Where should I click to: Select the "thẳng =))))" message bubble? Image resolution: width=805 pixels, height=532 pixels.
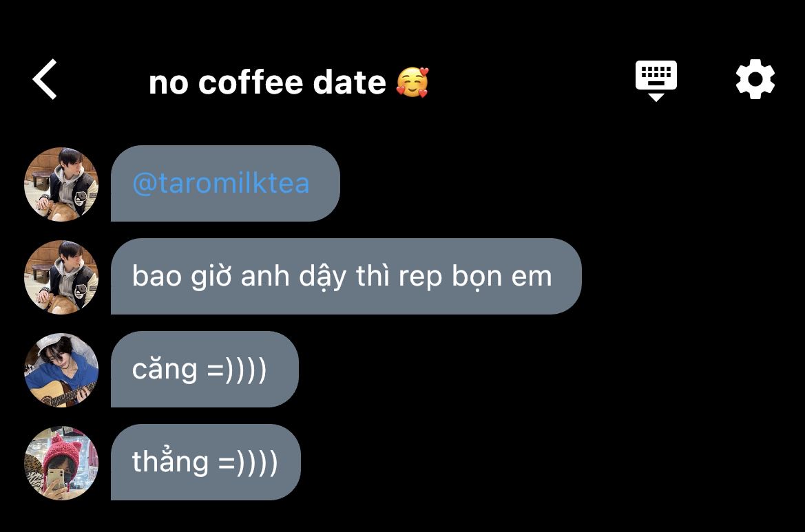point(205,462)
